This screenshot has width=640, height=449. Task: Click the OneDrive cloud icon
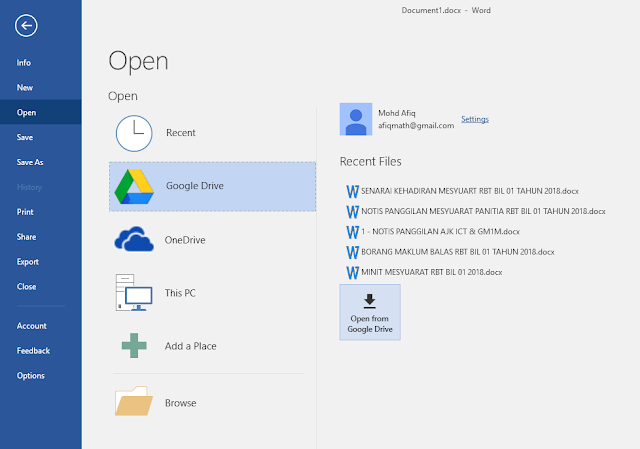[134, 239]
